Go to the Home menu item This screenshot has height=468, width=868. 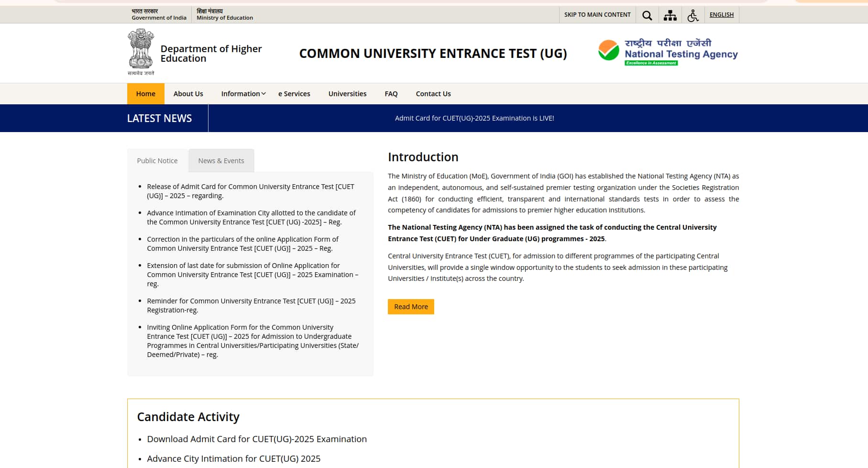tap(145, 94)
